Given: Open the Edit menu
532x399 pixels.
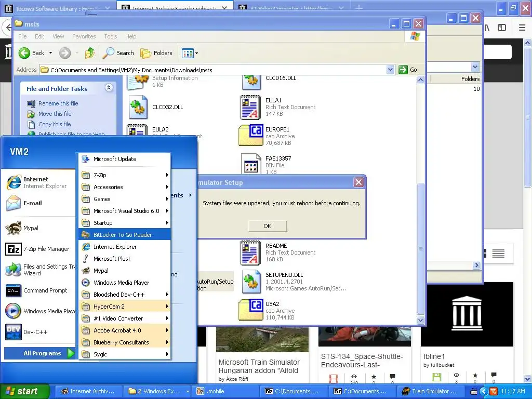Looking at the screenshot, I should coord(39,36).
